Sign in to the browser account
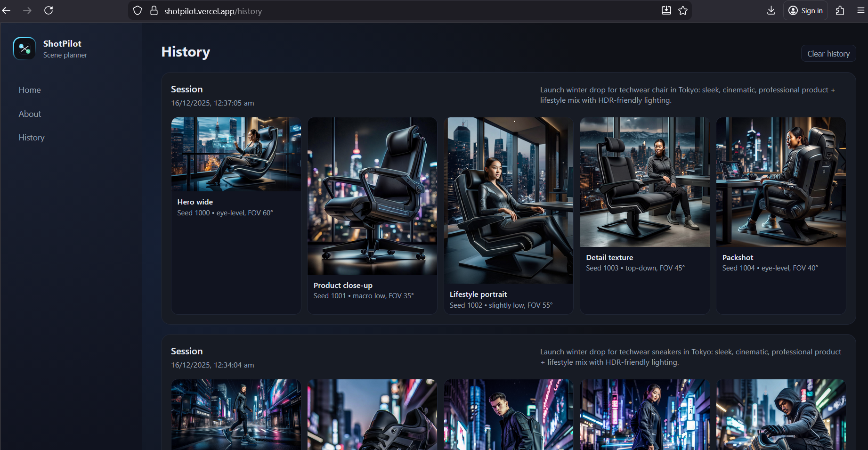 pos(805,10)
